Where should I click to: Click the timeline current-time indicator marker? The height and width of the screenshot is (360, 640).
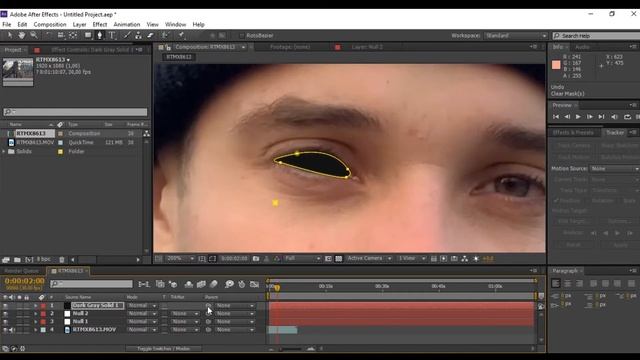pos(277,288)
